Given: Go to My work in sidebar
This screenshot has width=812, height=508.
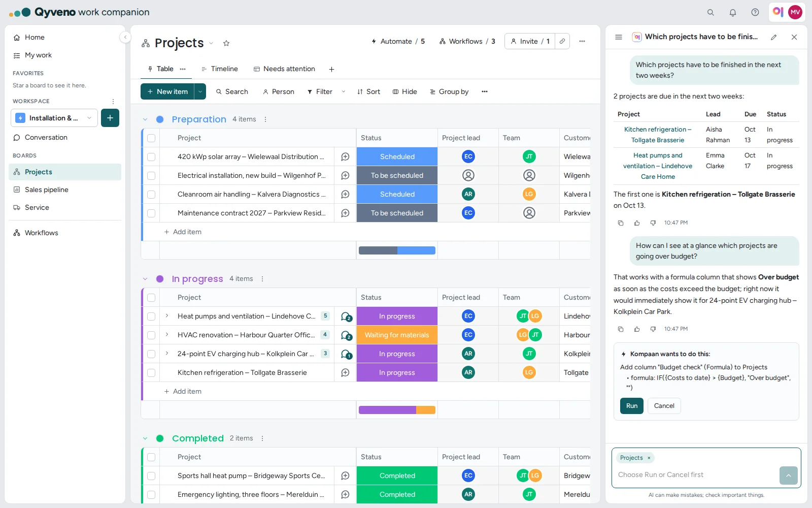Looking at the screenshot, I should tap(65, 55).
